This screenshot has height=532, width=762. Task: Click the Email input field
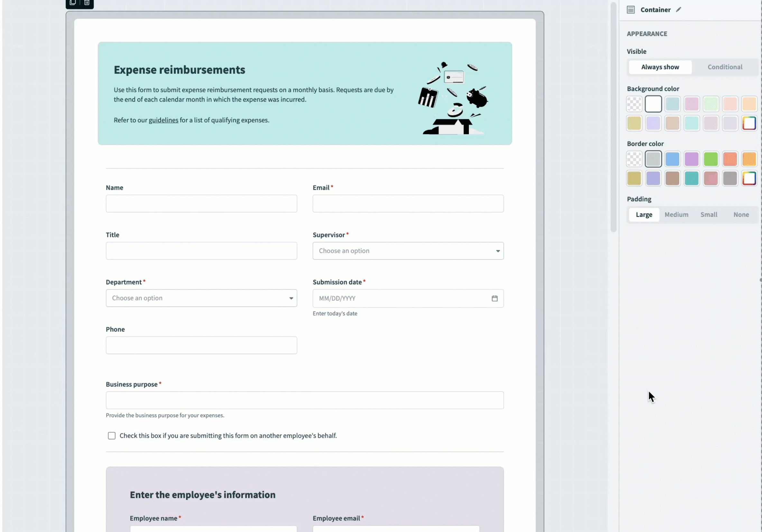[408, 204]
